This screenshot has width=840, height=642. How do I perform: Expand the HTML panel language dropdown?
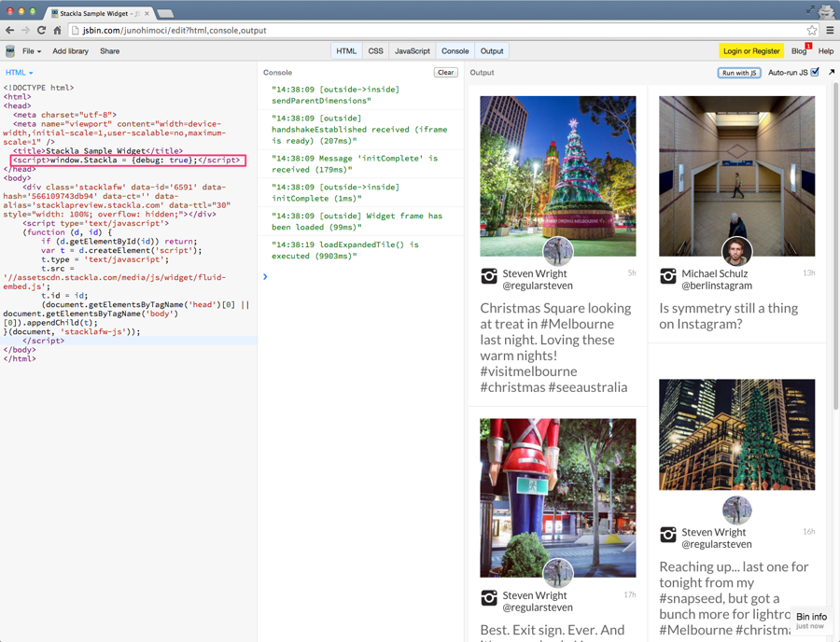click(20, 73)
